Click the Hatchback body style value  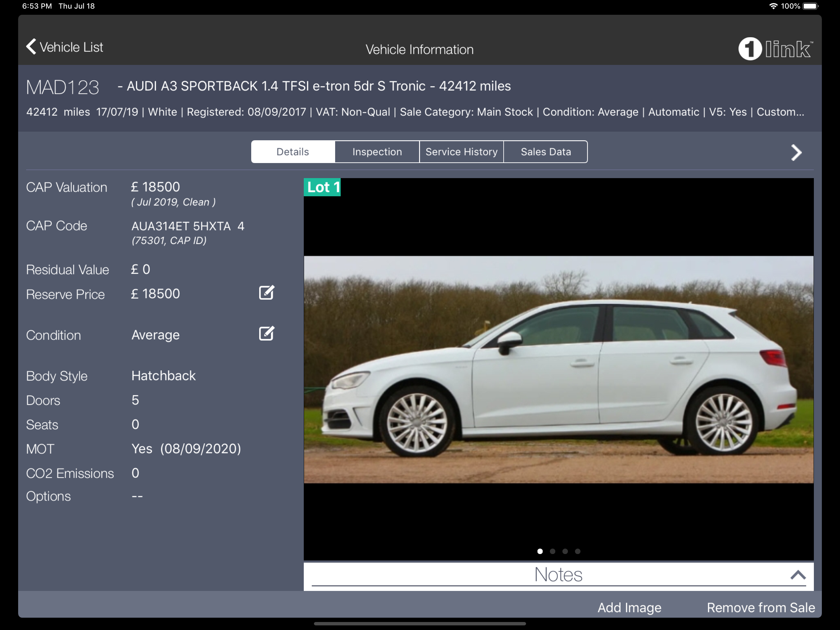[x=164, y=376]
